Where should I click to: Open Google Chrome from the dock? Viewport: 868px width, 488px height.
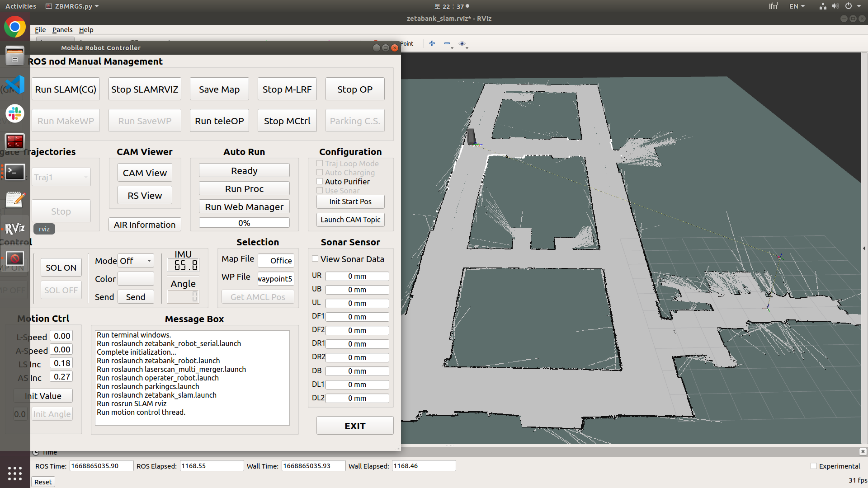pyautogui.click(x=14, y=27)
